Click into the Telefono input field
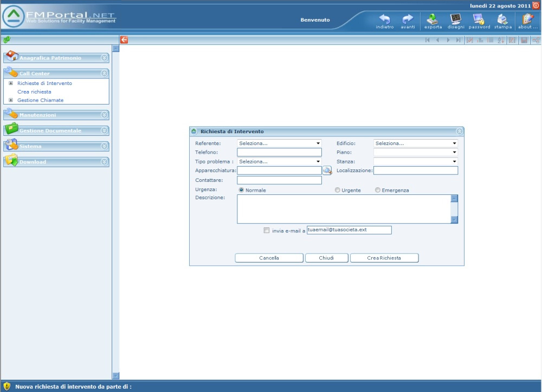The width and height of the screenshot is (542, 392). (279, 152)
